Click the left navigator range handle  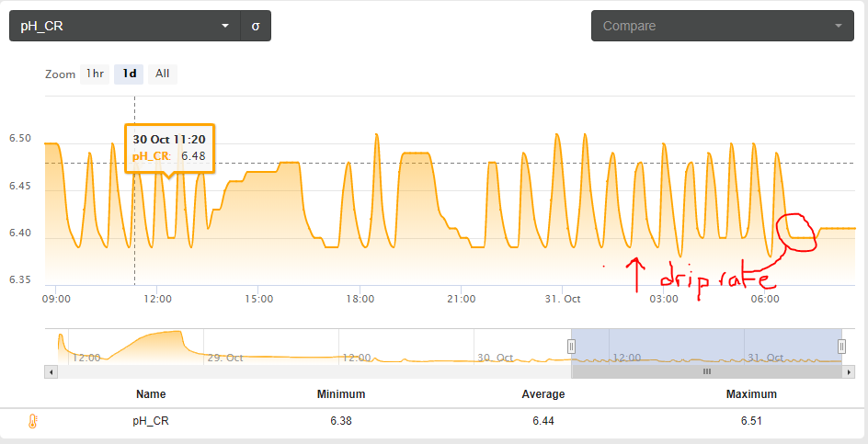click(x=571, y=347)
